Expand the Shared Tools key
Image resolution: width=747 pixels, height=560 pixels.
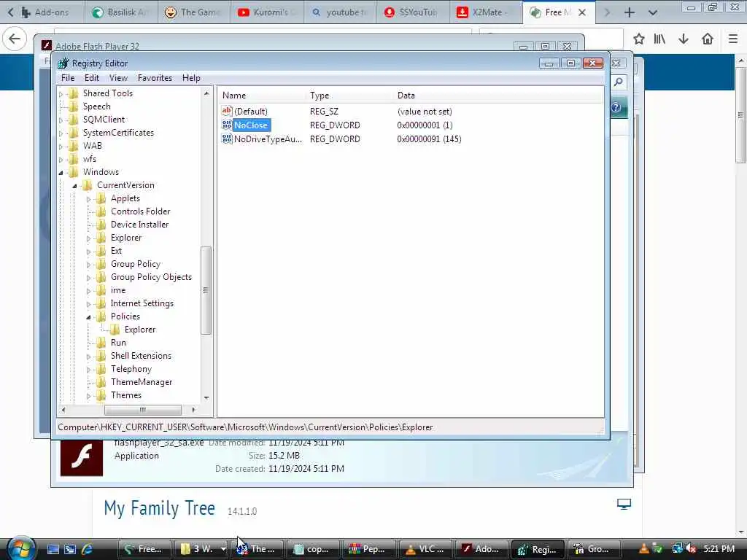(61, 94)
